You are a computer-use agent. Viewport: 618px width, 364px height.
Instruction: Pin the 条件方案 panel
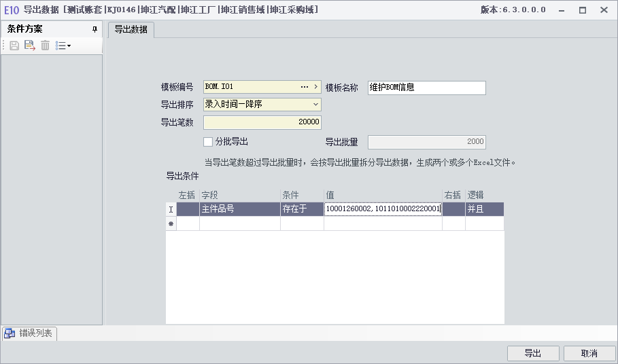(x=95, y=29)
